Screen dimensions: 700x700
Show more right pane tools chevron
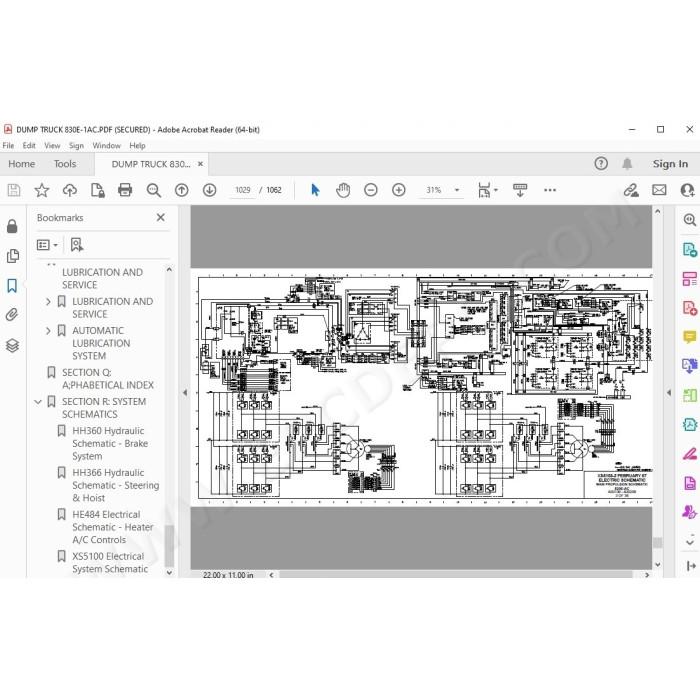(x=690, y=542)
